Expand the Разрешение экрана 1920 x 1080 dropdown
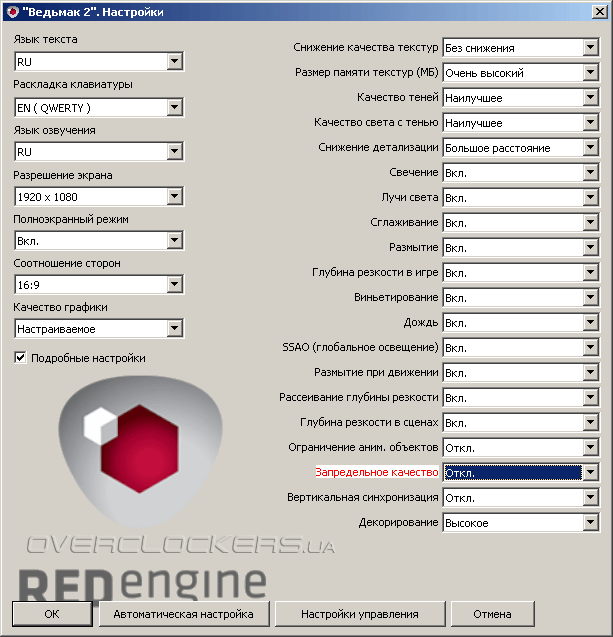Image resolution: width=613 pixels, height=637 pixels. tap(99, 197)
